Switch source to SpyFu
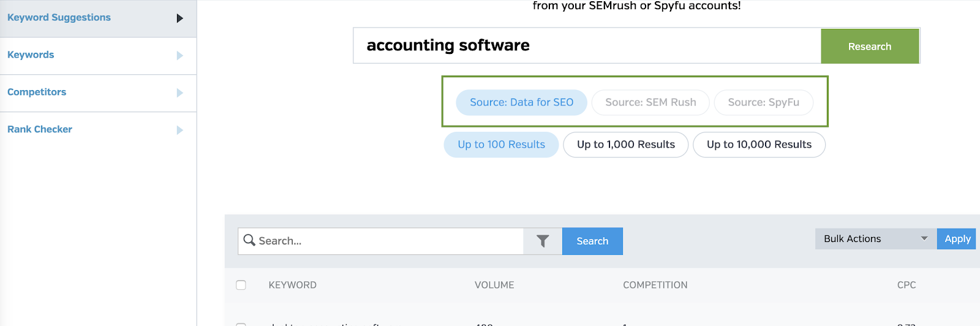The image size is (980, 326). click(763, 102)
